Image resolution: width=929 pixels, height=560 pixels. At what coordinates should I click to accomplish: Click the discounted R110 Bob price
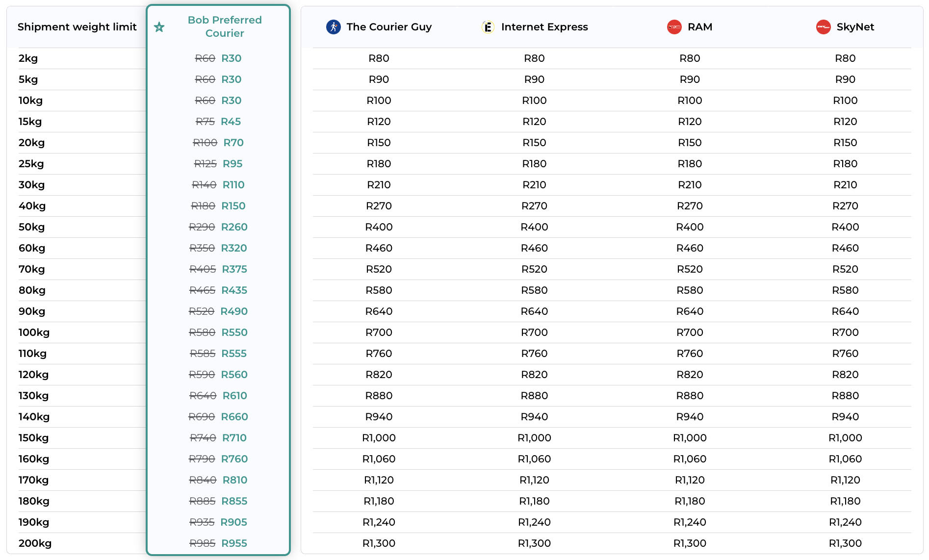tap(233, 185)
